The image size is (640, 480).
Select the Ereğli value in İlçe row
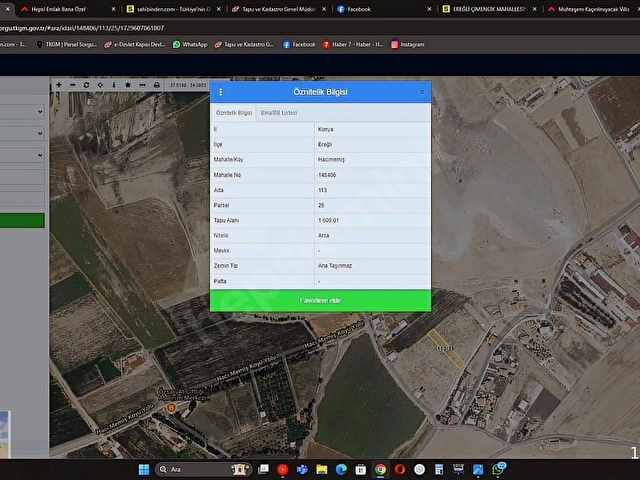(325, 144)
